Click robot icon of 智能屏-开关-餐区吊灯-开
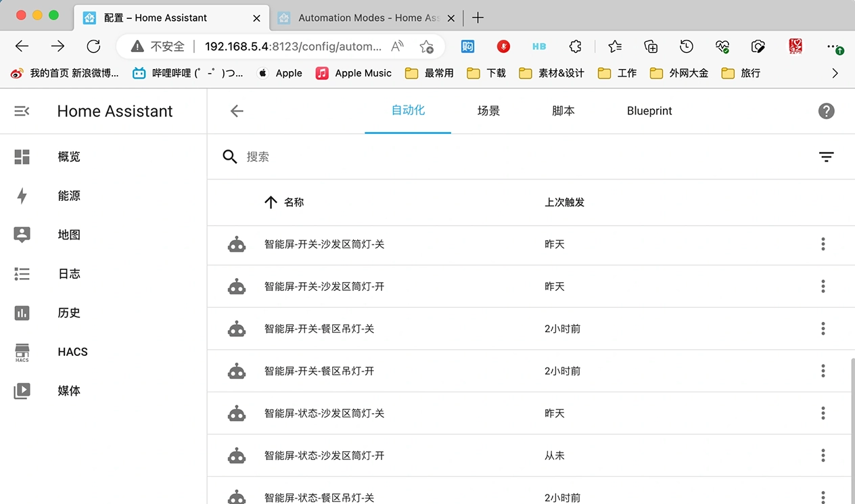Screen dimensions: 855x504 [237, 371]
